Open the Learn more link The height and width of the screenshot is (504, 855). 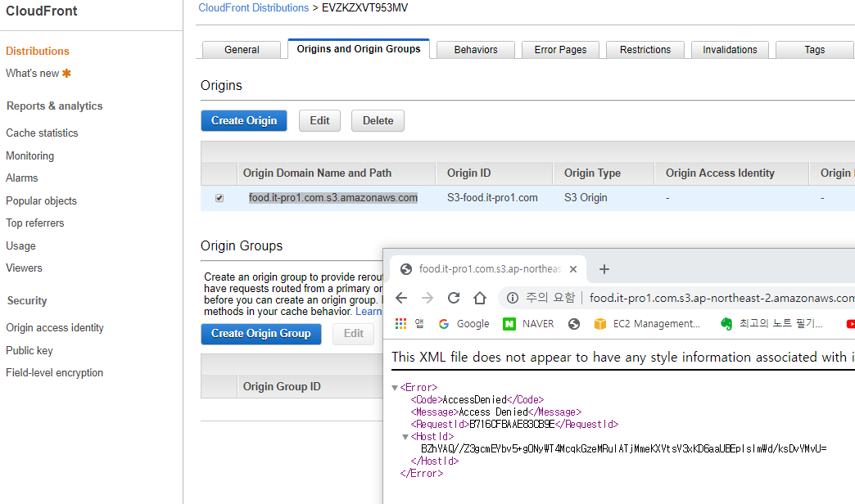tap(369, 311)
